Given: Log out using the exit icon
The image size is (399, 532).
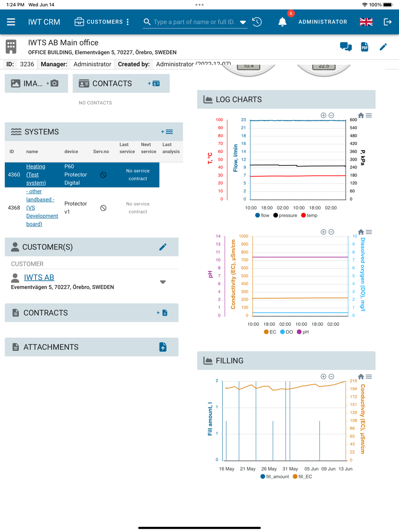Looking at the screenshot, I should click(x=387, y=22).
